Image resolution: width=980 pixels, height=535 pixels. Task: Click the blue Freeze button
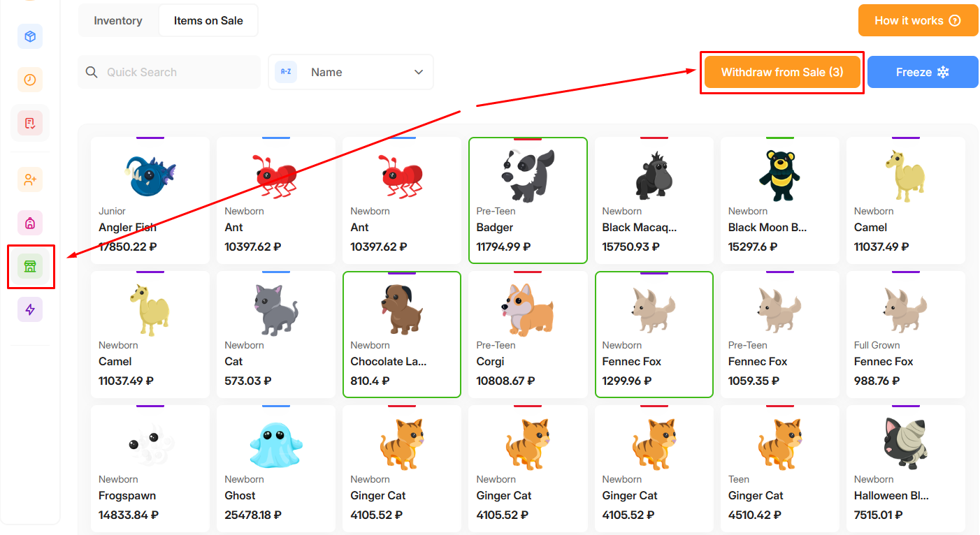coord(922,72)
